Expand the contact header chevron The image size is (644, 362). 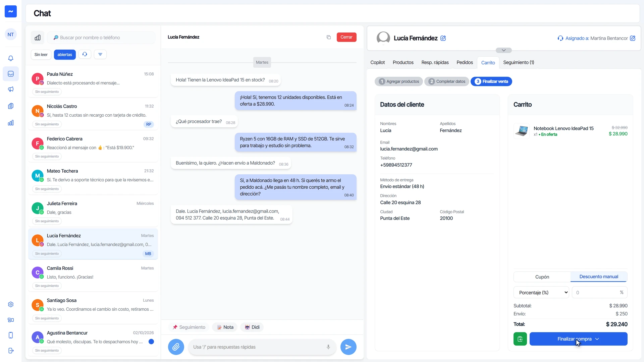[x=504, y=50]
